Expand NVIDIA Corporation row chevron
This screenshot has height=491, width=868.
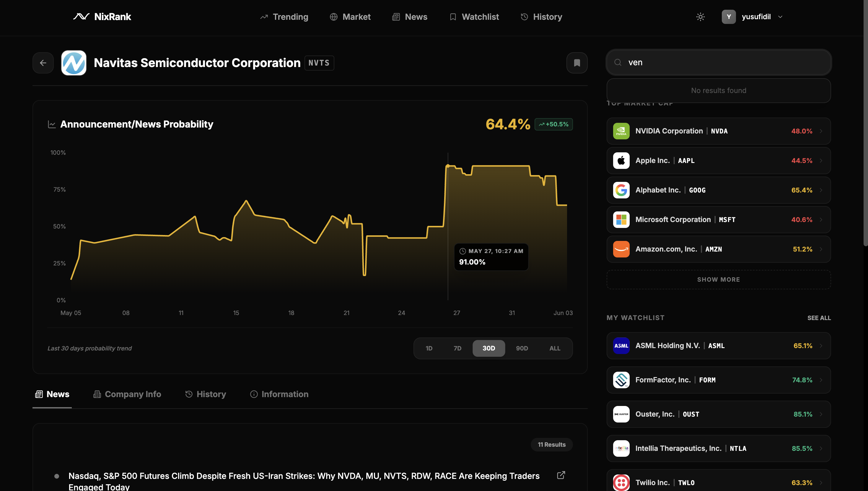(x=821, y=131)
